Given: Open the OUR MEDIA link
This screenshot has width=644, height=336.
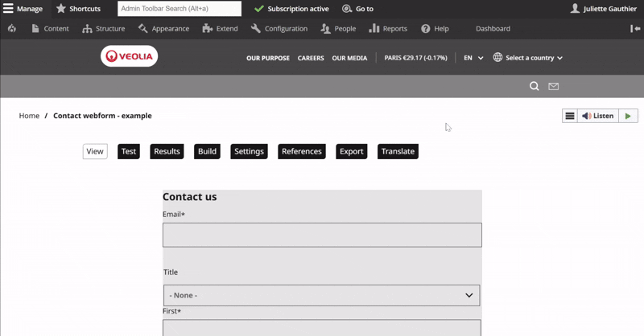Looking at the screenshot, I should point(349,58).
